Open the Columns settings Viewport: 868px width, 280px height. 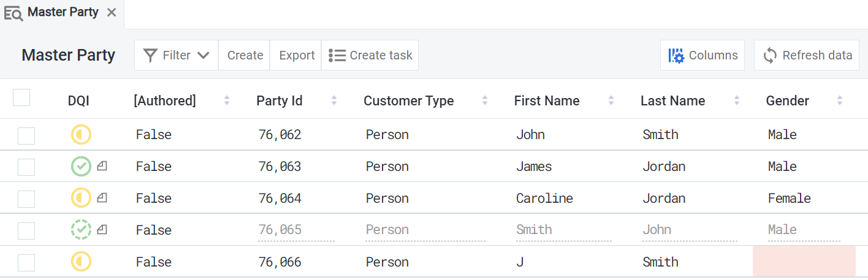[702, 56]
